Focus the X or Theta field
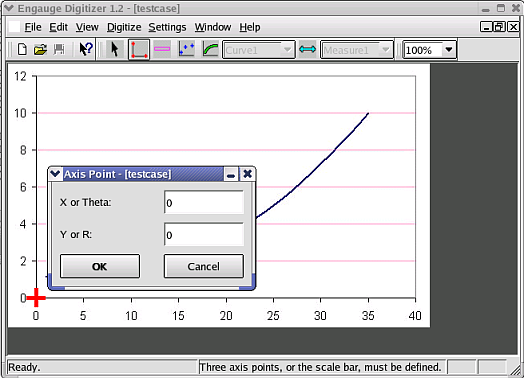This screenshot has height=378, width=524. point(204,202)
